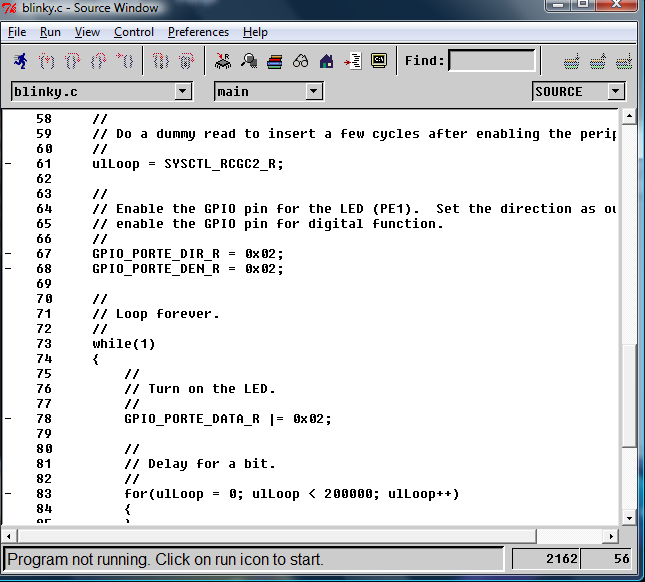The height and width of the screenshot is (582, 645).
Task: Click the vertical scrollbar up arrow
Action: [629, 116]
